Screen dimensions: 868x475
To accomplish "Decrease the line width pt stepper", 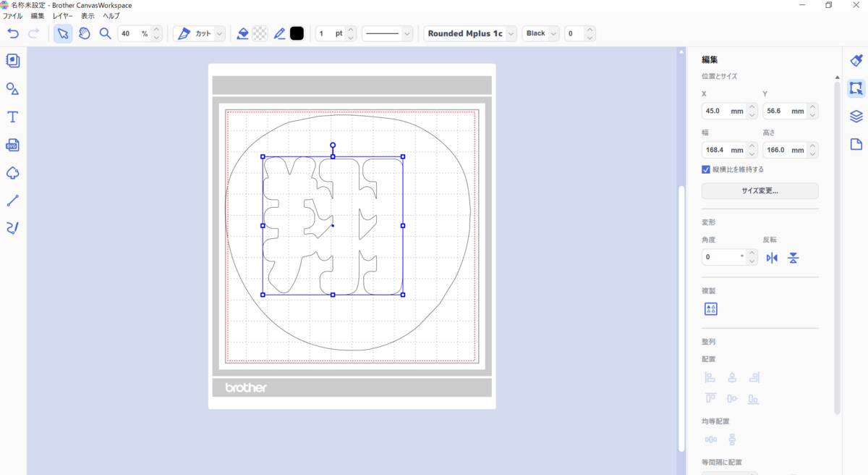I will pos(351,38).
